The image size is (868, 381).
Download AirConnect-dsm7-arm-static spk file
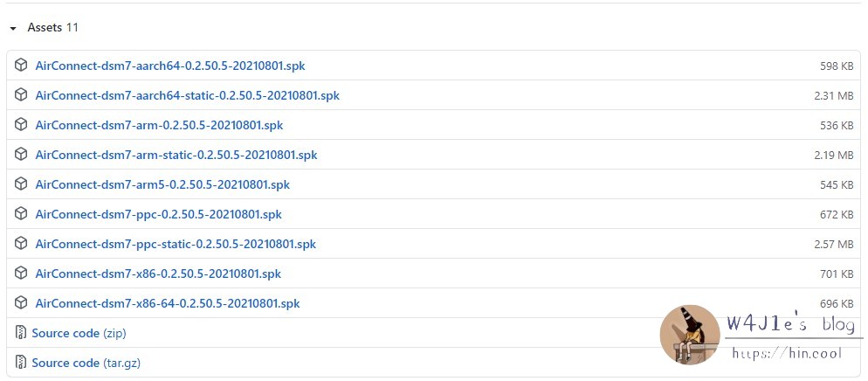tap(176, 155)
